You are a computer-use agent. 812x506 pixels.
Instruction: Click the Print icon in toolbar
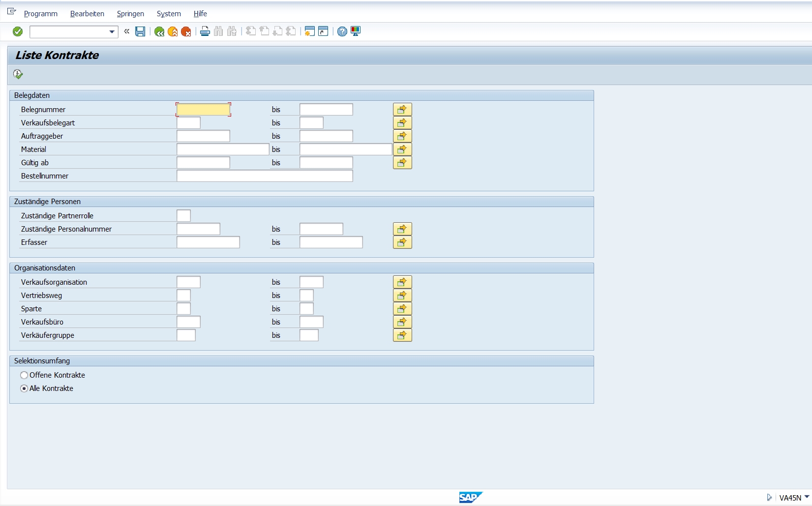(x=205, y=31)
